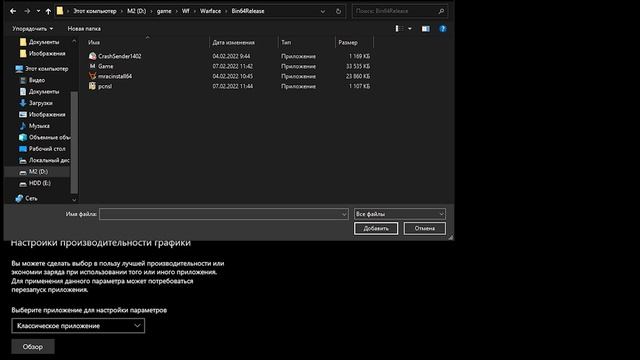Refresh the folder view
Image resolution: width=640 pixels, height=360 pixels.
(338, 11)
